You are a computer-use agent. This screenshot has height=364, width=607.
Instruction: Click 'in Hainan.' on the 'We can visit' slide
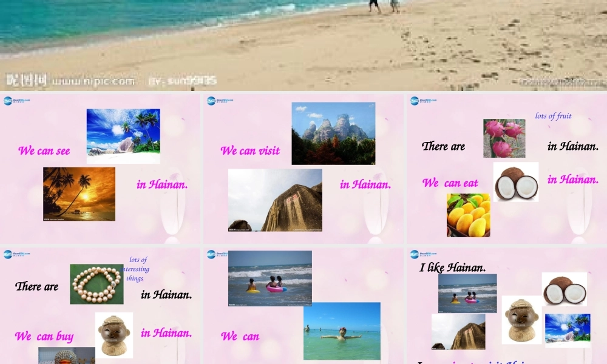pyautogui.click(x=365, y=184)
